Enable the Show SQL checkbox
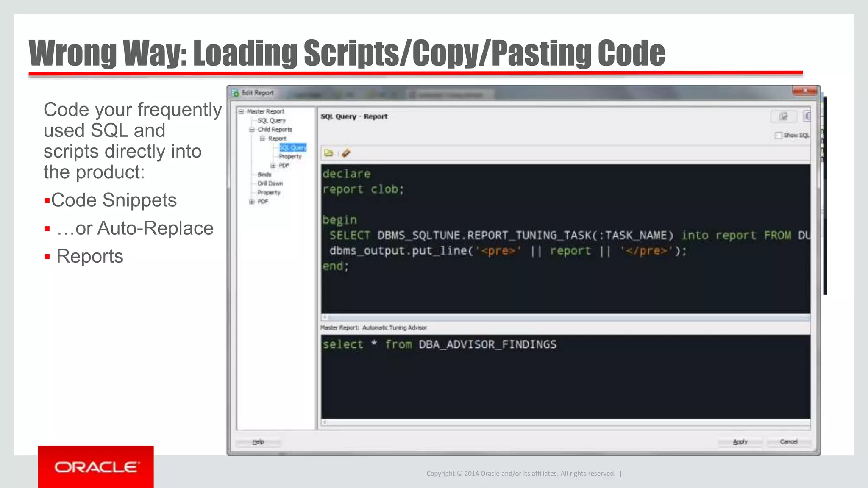The height and width of the screenshot is (488, 868). click(778, 135)
